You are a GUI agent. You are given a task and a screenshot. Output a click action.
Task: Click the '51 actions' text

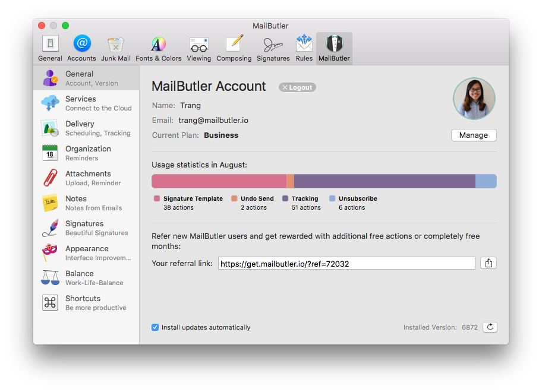[306, 207]
